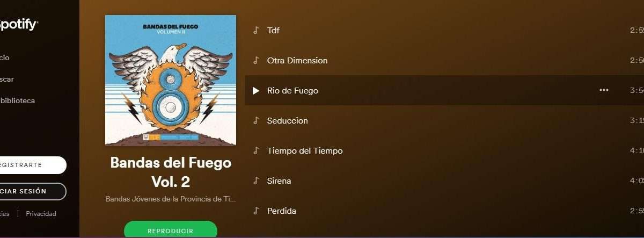Go to the Buscar sidebar item
The width and height of the screenshot is (644, 238).
point(7,79)
